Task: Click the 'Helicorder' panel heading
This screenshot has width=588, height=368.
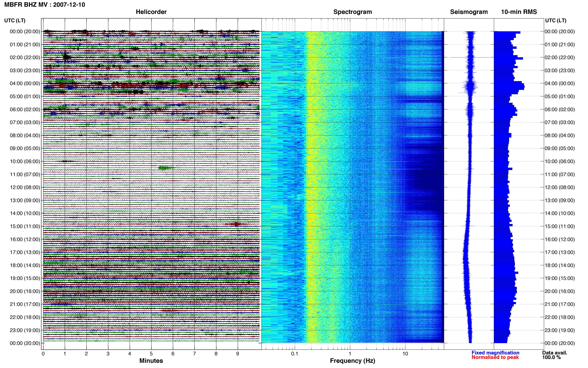Action: coord(151,12)
